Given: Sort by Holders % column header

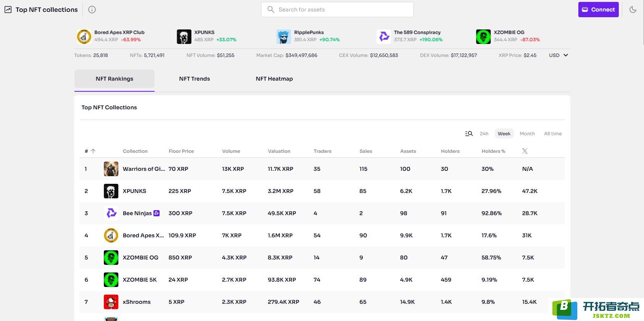Looking at the screenshot, I should pos(493,151).
